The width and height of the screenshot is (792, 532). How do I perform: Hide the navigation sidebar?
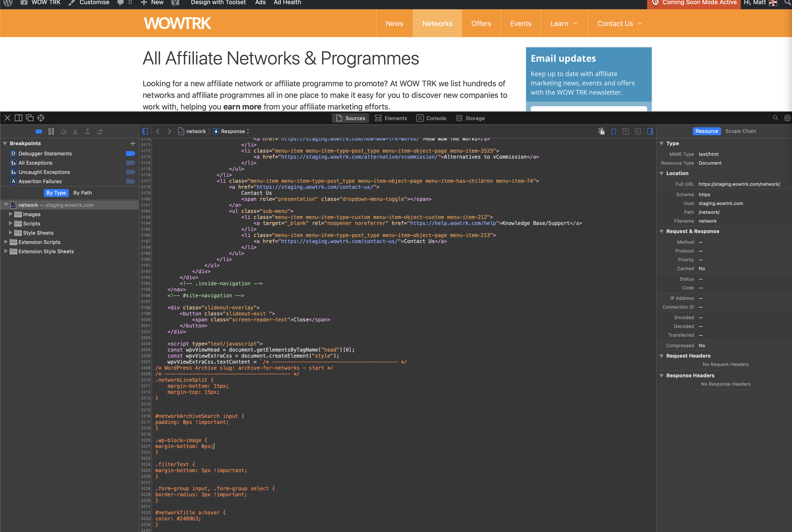145,131
